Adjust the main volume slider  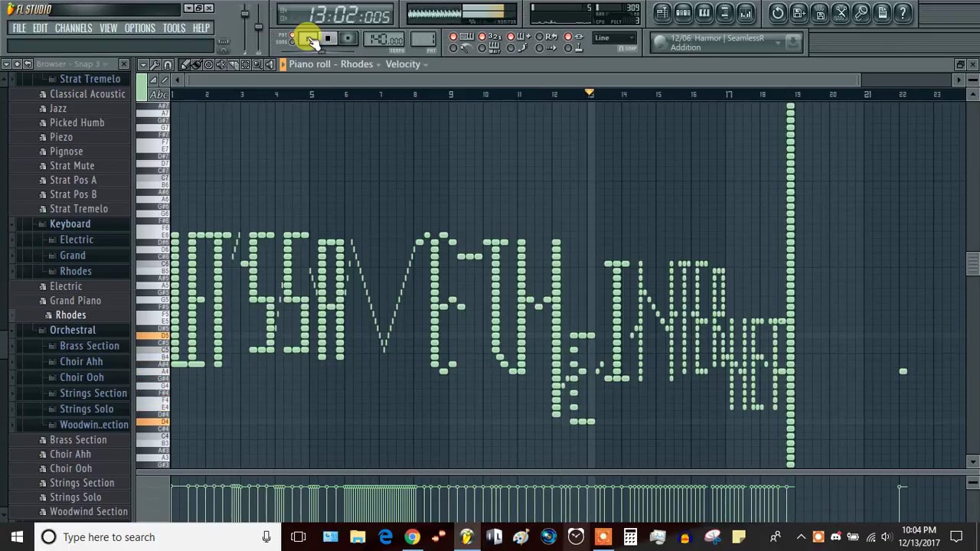(244, 13)
